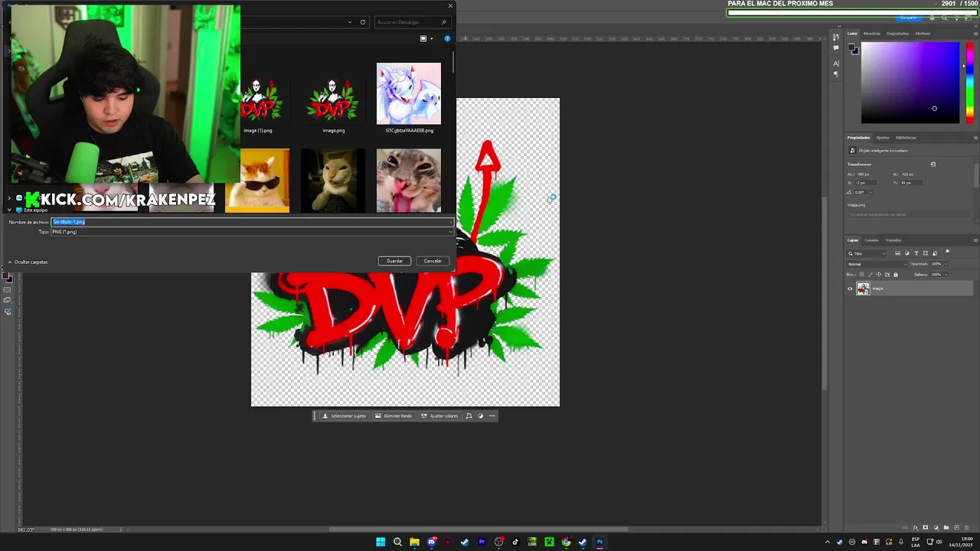Switch to Muestras tab
Image resolution: width=980 pixels, height=551 pixels.
point(872,34)
